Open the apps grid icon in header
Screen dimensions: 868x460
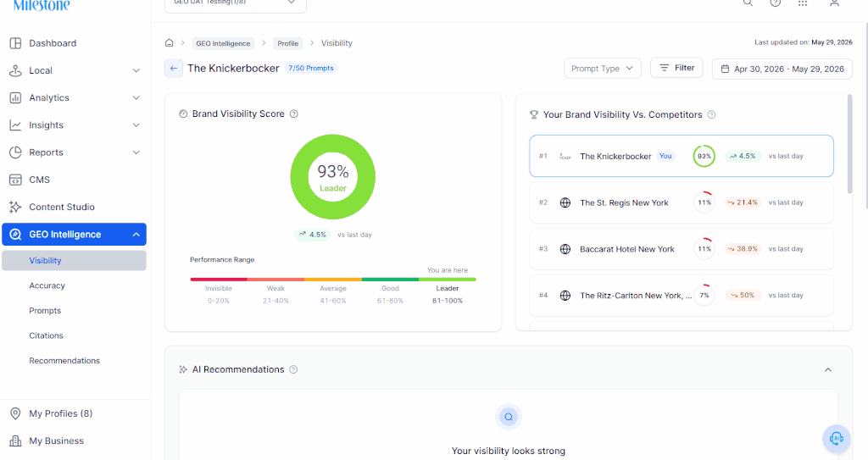(803, 3)
